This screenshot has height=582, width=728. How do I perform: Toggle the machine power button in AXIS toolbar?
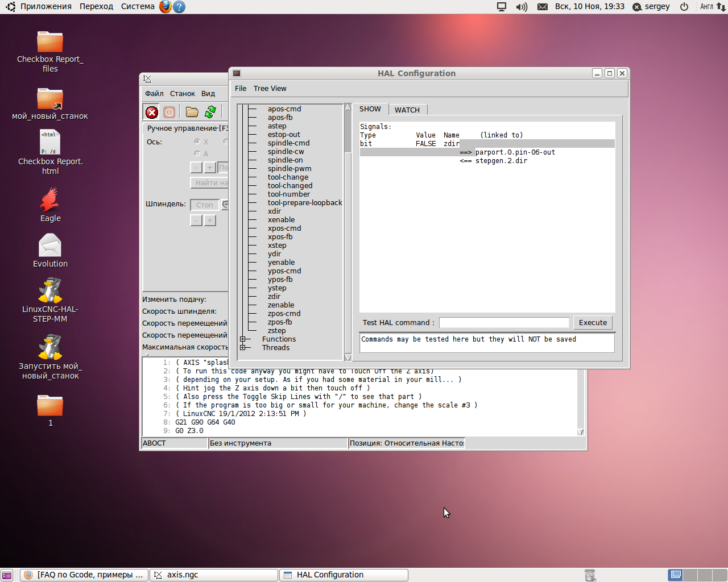(x=169, y=113)
